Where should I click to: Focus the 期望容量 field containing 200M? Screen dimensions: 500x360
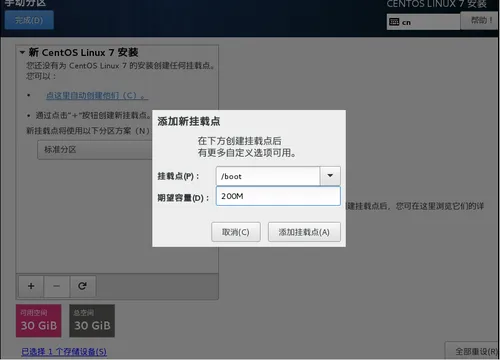(278, 196)
